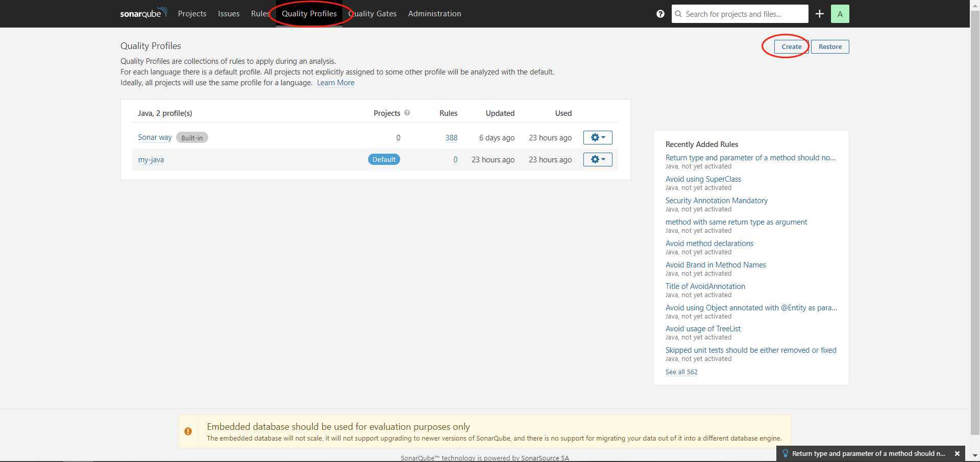Click the Recently Added Rules heading

702,144
